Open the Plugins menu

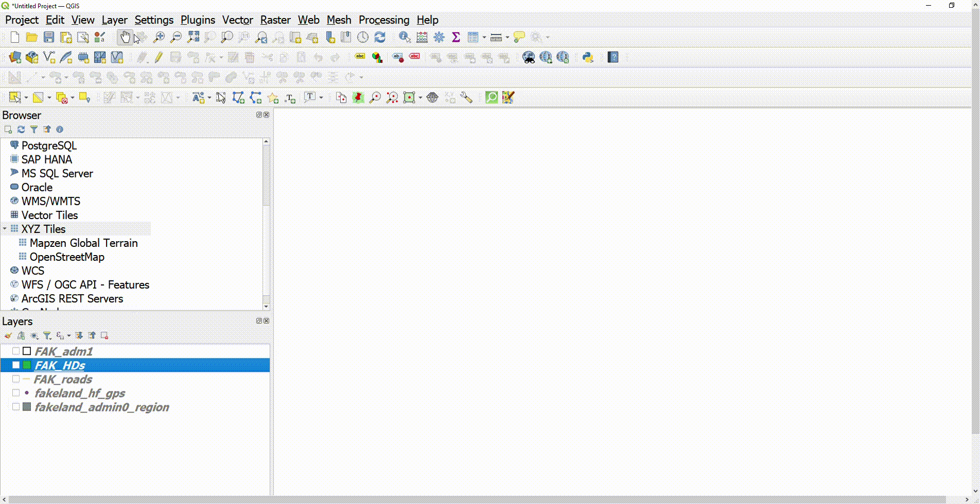pyautogui.click(x=198, y=20)
